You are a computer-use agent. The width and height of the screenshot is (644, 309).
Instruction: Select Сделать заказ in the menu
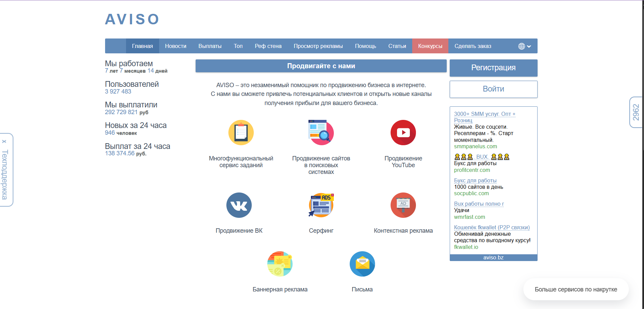[x=473, y=46]
